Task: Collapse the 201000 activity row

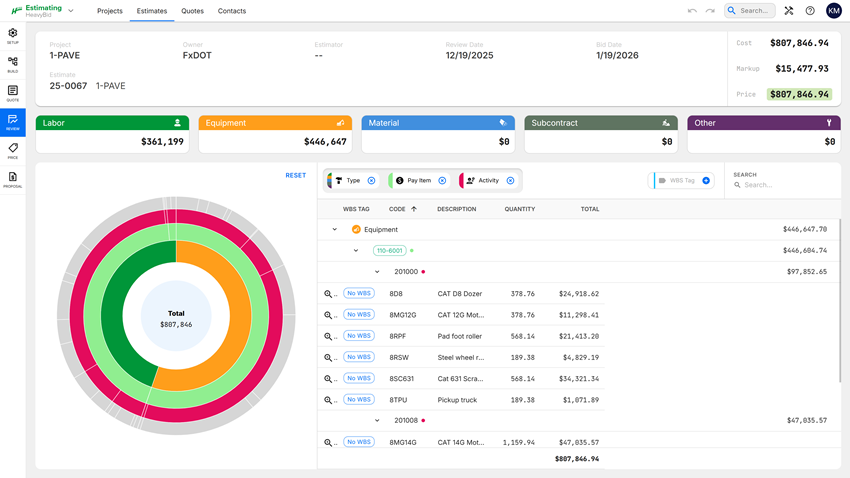Action: [x=377, y=272]
